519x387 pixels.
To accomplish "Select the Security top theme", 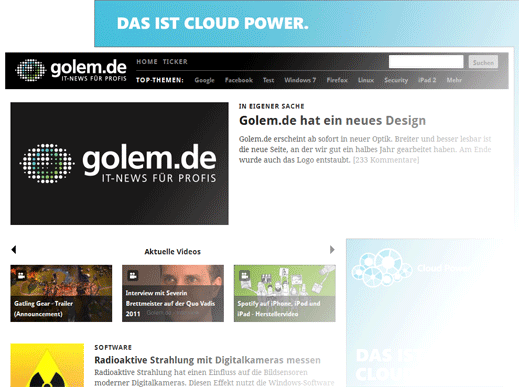I will point(396,80).
